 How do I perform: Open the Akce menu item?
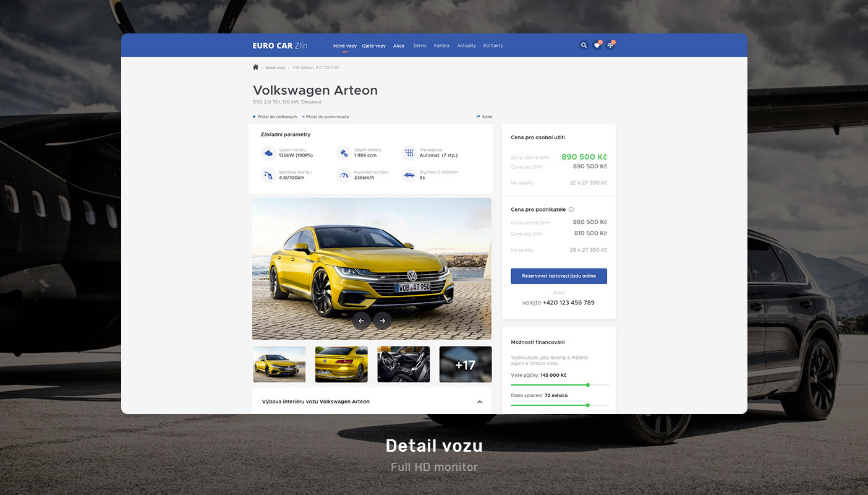click(399, 46)
